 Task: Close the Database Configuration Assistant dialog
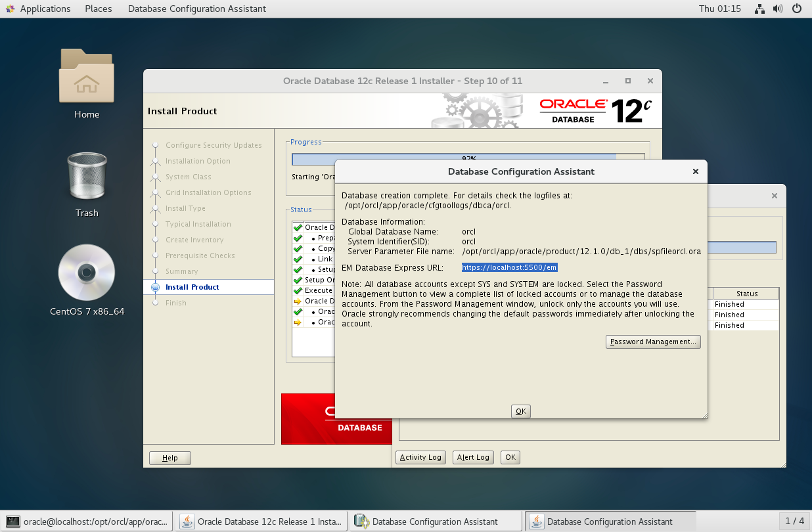coord(696,171)
